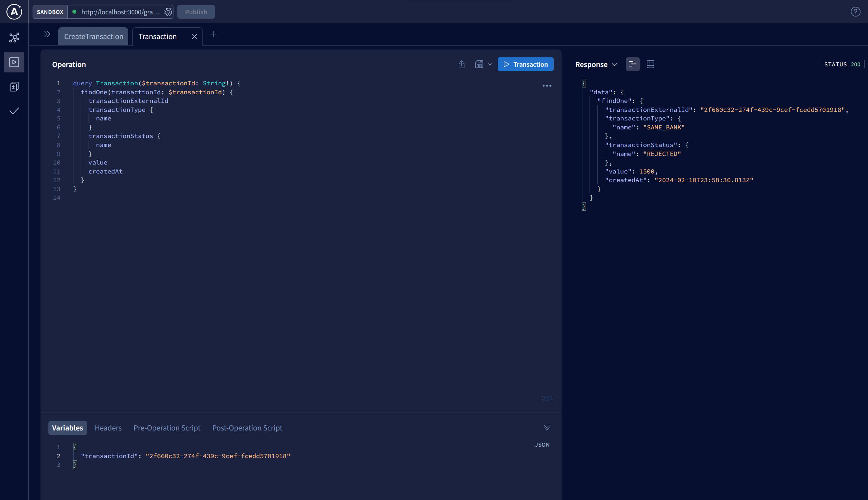The image size is (868, 500).
Task: Open connection settings gear icon
Action: (168, 12)
